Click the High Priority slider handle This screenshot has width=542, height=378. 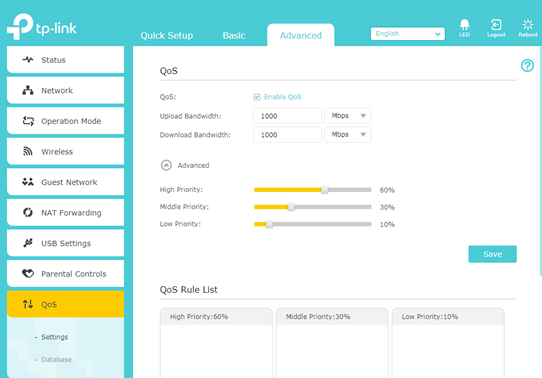[x=324, y=190]
